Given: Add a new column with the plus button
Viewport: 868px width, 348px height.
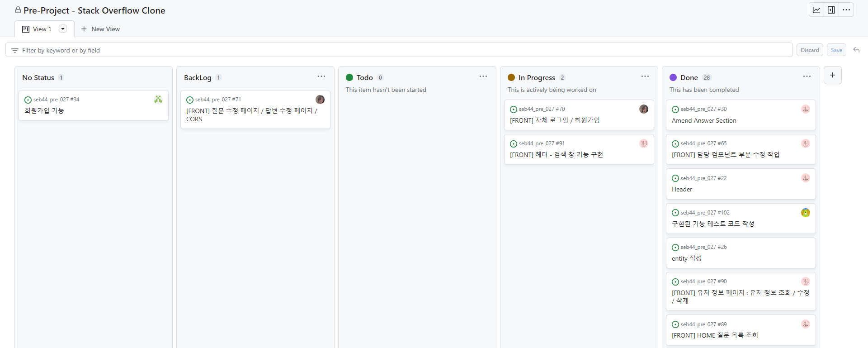Looking at the screenshot, I should pos(832,75).
